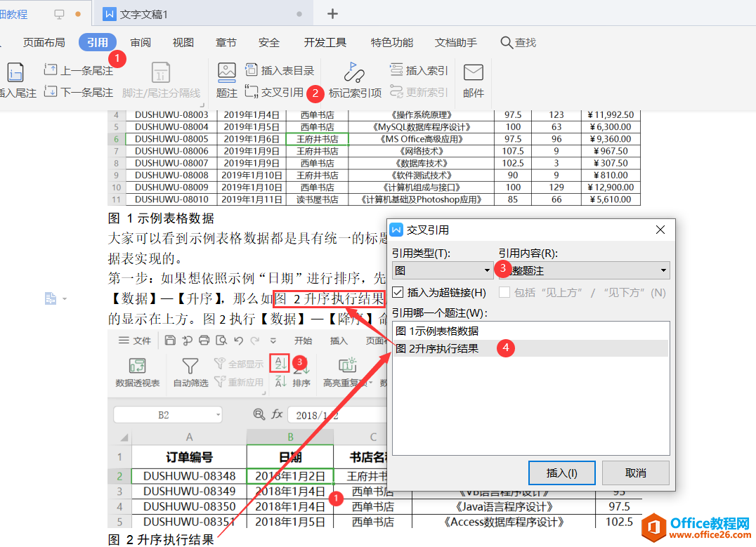Open the 文档助手 tab
This screenshot has height=547, width=756.
click(456, 42)
